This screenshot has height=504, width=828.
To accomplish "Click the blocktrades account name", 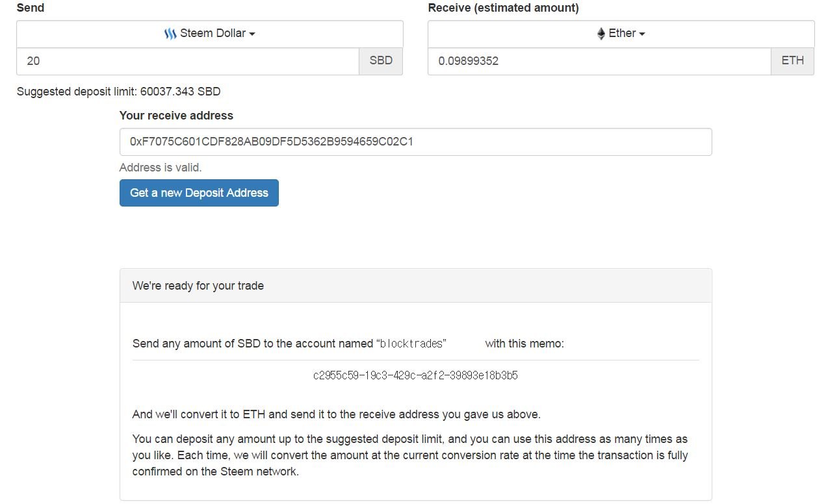I will (x=411, y=344).
